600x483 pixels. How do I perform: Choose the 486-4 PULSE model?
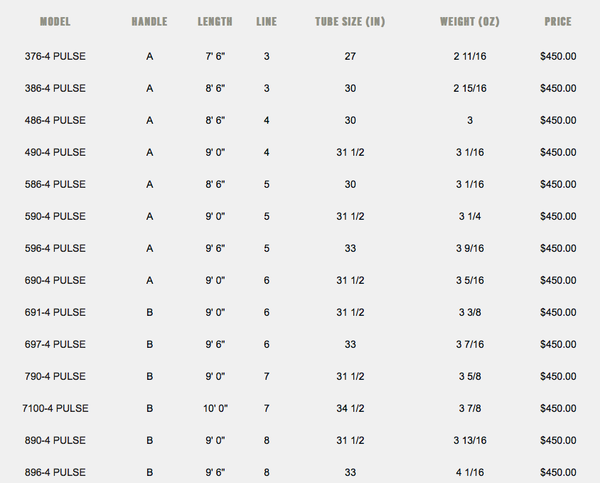point(55,120)
